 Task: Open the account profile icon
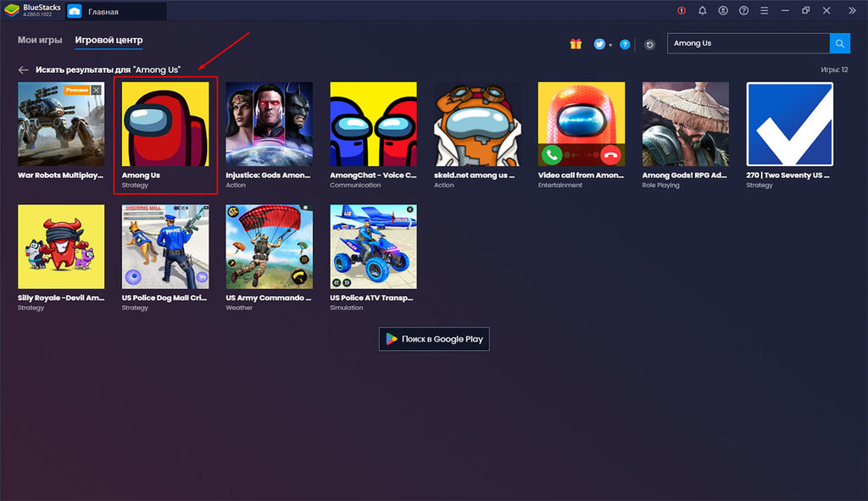(723, 10)
